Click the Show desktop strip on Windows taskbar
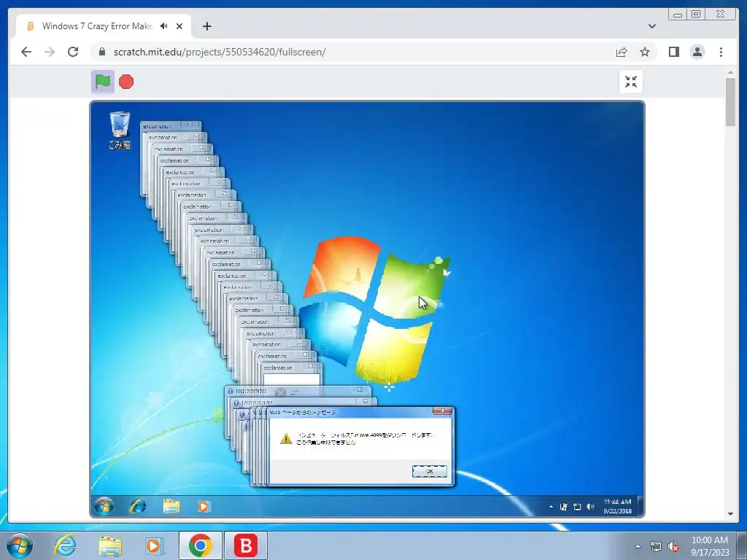 point(742,545)
